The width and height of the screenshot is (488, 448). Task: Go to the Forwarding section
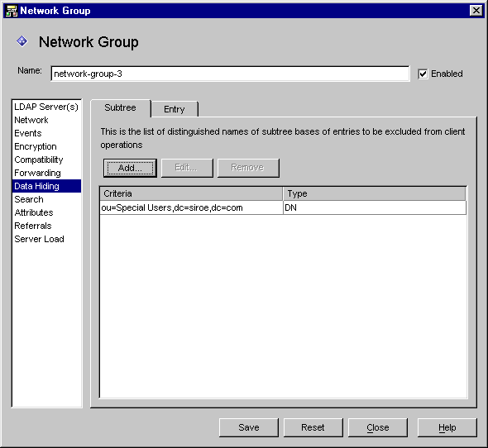tap(46, 173)
